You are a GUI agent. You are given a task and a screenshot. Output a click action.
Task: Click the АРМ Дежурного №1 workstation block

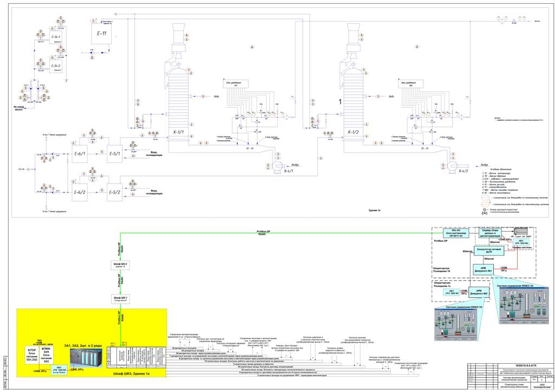483,270
